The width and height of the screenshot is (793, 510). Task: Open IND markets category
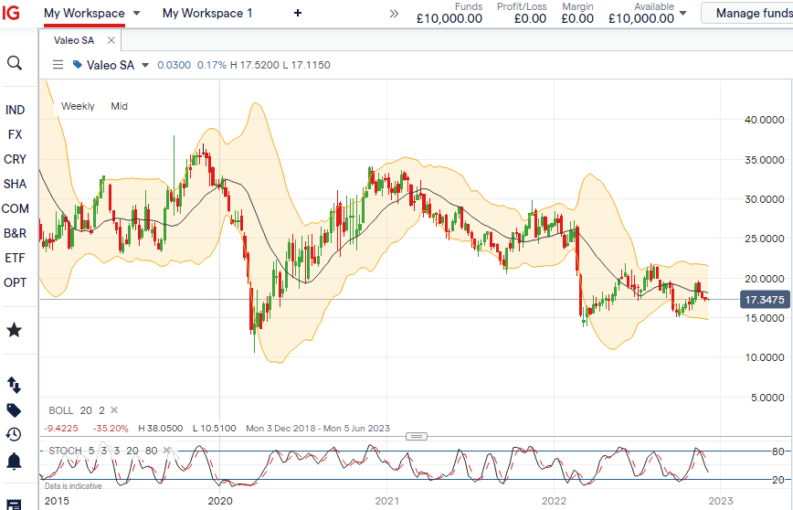pos(15,110)
